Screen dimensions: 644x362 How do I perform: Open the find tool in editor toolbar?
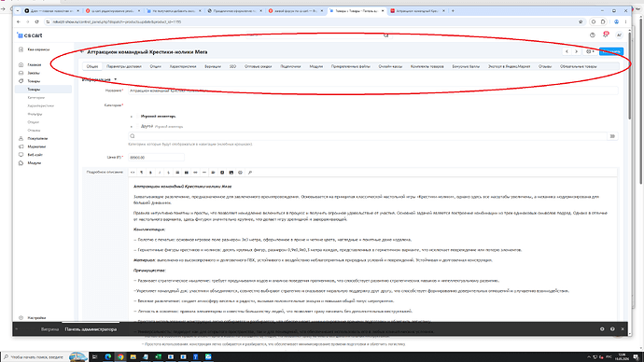tap(250, 173)
